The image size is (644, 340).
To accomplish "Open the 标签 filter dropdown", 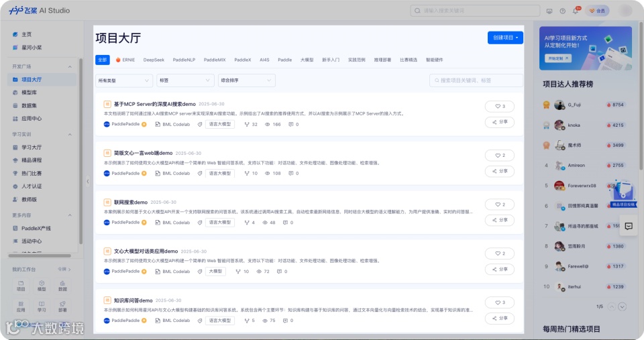I will tap(185, 80).
